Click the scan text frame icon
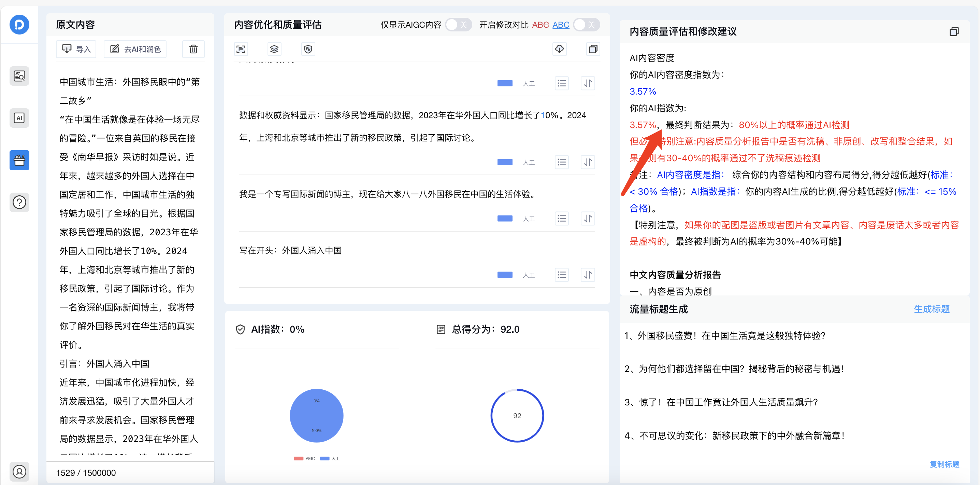The height and width of the screenshot is (485, 980). (241, 49)
